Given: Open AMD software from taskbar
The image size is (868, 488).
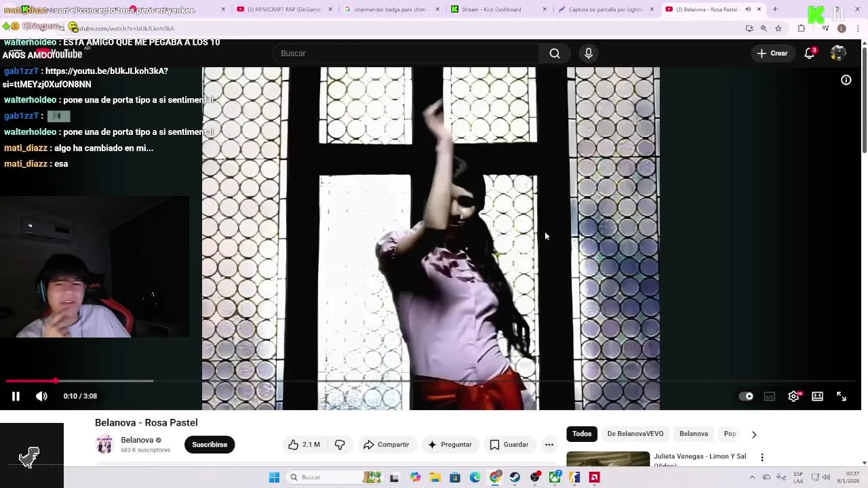Looking at the screenshot, I should [x=595, y=477].
